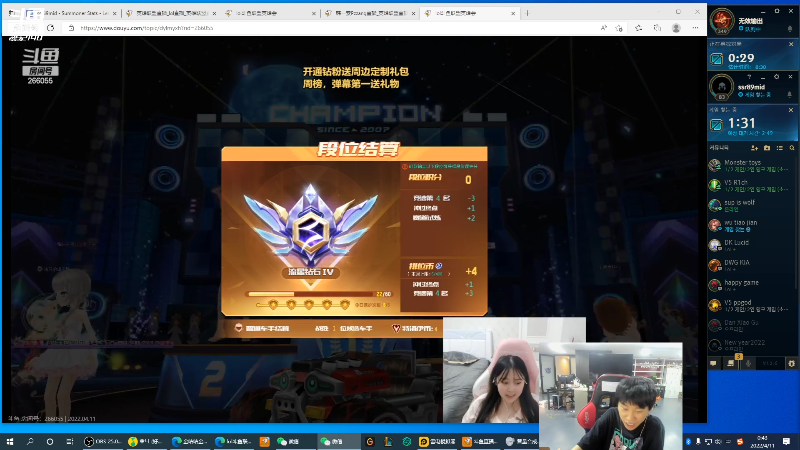Switch to the fourth browser tab
Screen dimensions: 800x450
(370, 13)
